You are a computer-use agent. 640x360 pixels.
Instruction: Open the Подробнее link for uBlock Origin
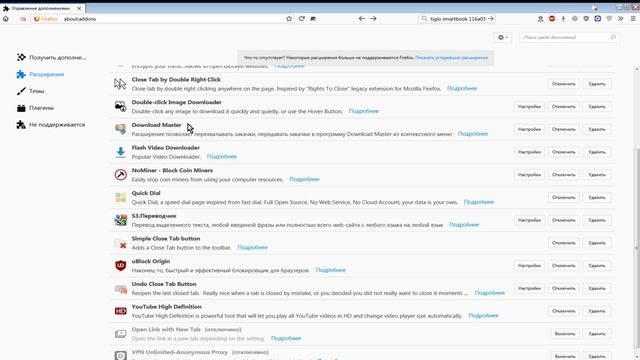[331, 270]
